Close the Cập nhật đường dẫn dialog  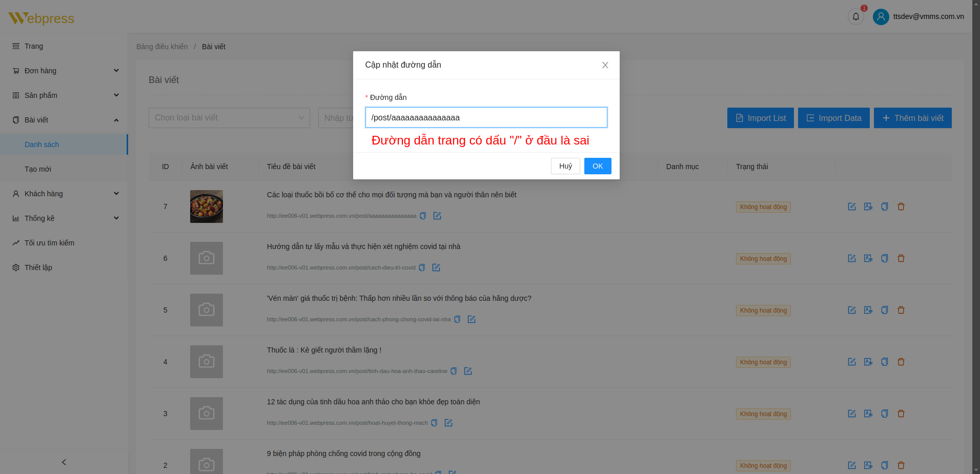(x=605, y=65)
